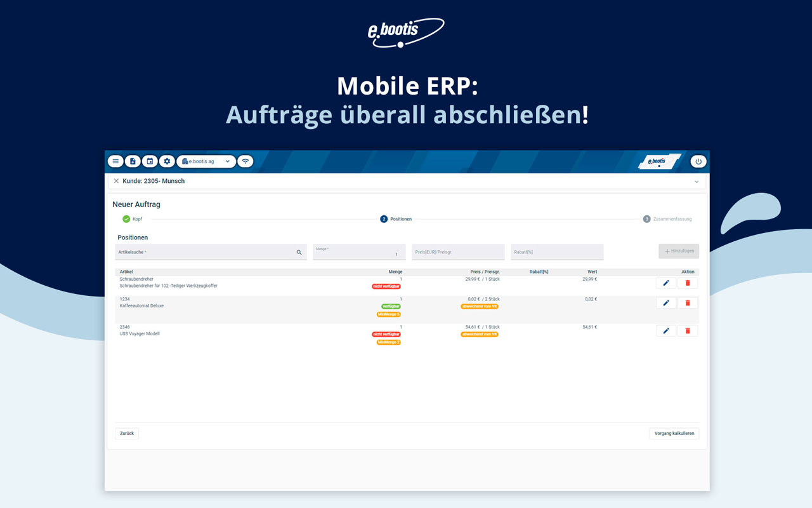Click the power logout icon

pos(698,161)
